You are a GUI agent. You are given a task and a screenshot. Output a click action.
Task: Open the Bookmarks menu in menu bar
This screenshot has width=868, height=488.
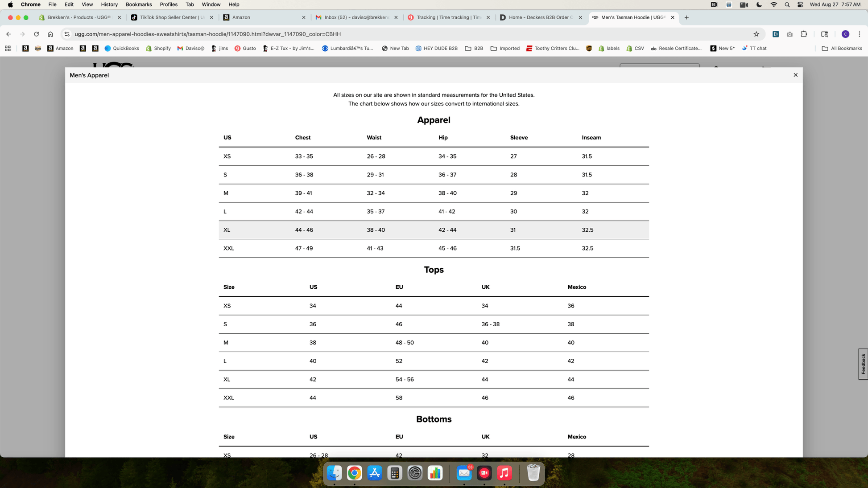pyautogui.click(x=138, y=4)
